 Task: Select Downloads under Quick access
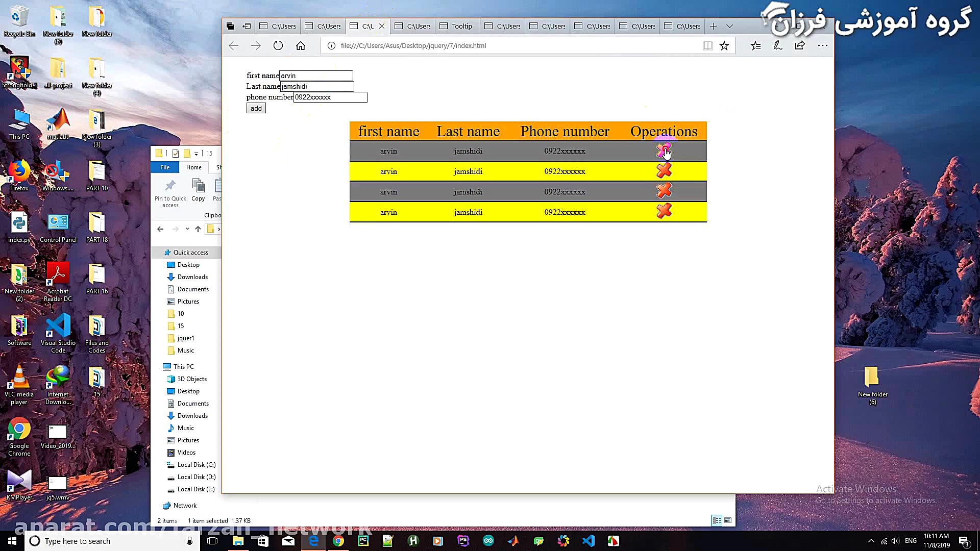(192, 277)
